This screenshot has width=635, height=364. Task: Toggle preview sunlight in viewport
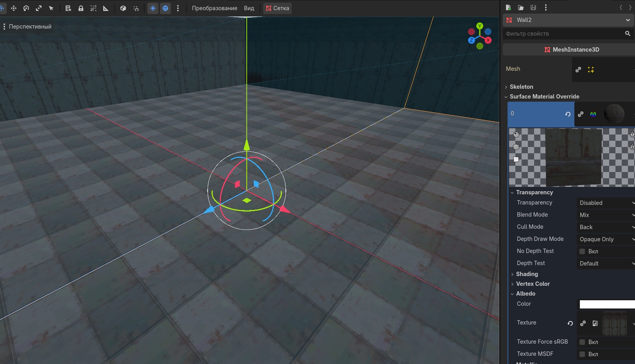[x=153, y=8]
